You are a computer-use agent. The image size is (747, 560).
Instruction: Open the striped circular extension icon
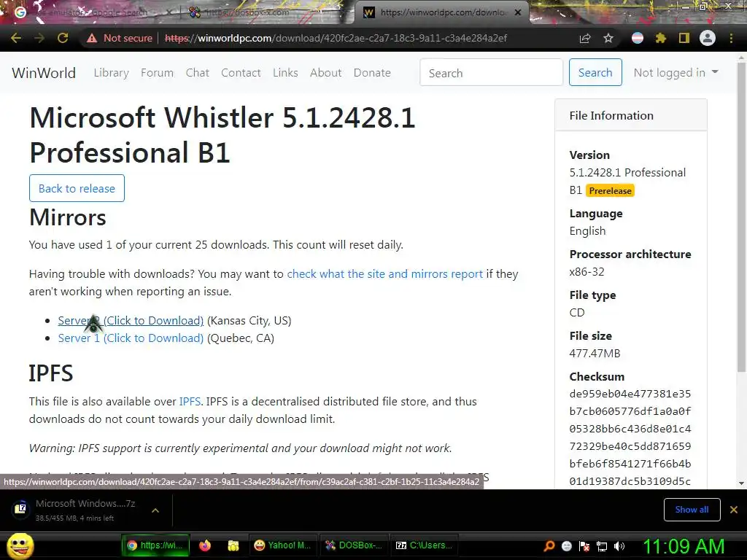pos(638,38)
